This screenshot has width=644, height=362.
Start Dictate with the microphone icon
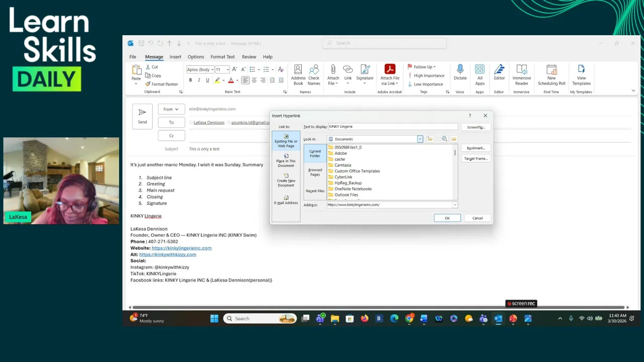[460, 69]
